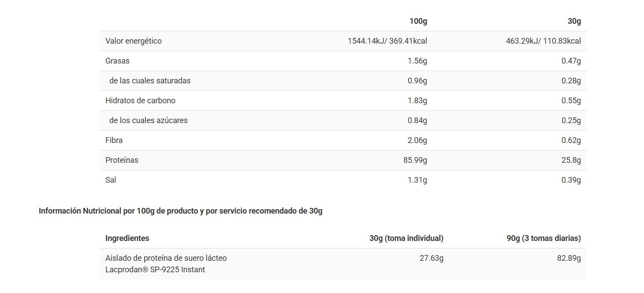Select the Sal row label

coord(111,180)
